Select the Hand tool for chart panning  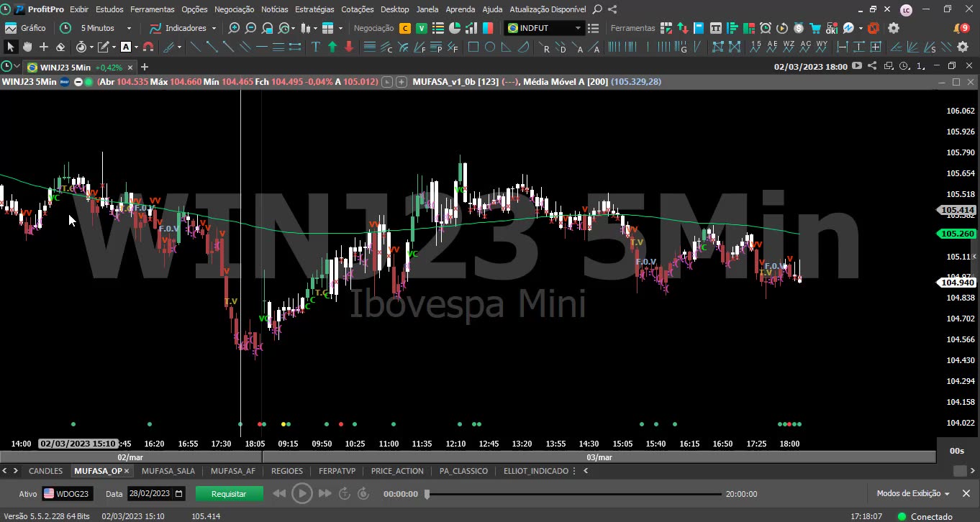pos(27,46)
